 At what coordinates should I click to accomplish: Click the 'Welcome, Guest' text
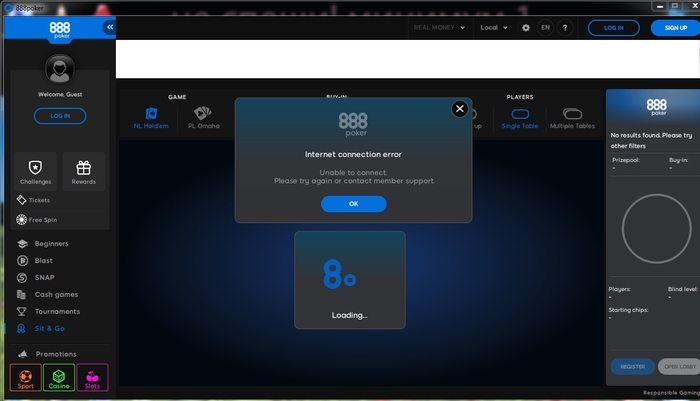(x=60, y=94)
